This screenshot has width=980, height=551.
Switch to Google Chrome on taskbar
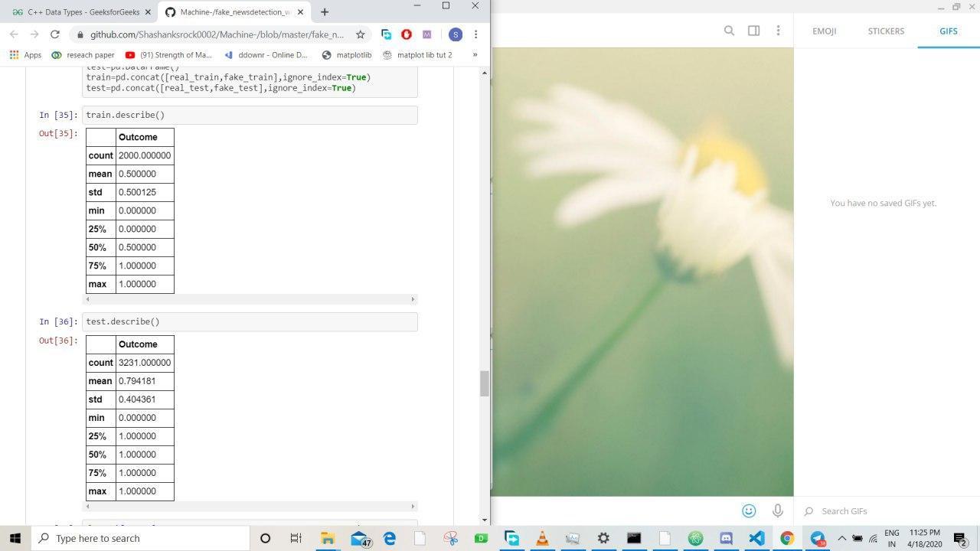click(x=787, y=538)
